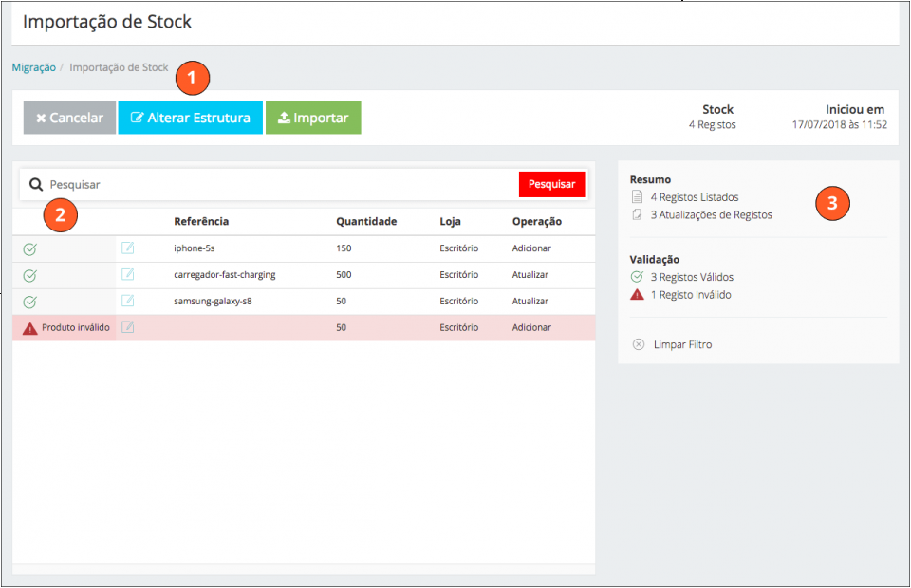
Task: Filter by 3 Registos Válidos
Action: click(691, 277)
